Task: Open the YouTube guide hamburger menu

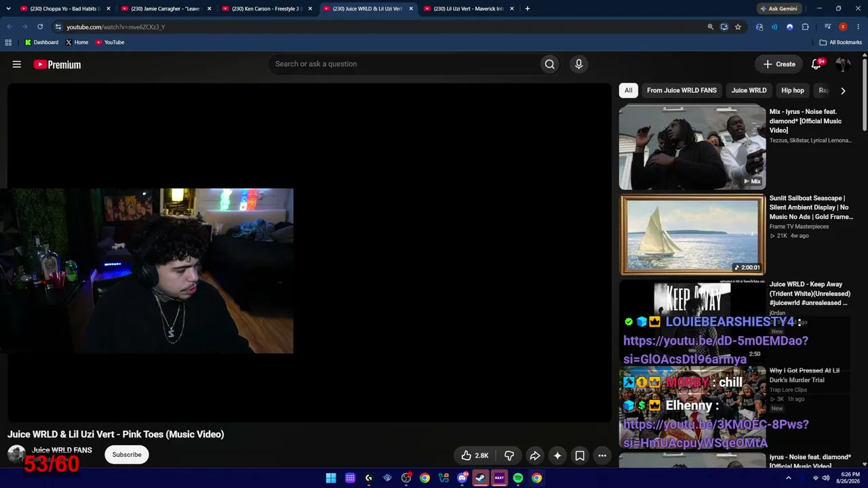Action: click(17, 64)
